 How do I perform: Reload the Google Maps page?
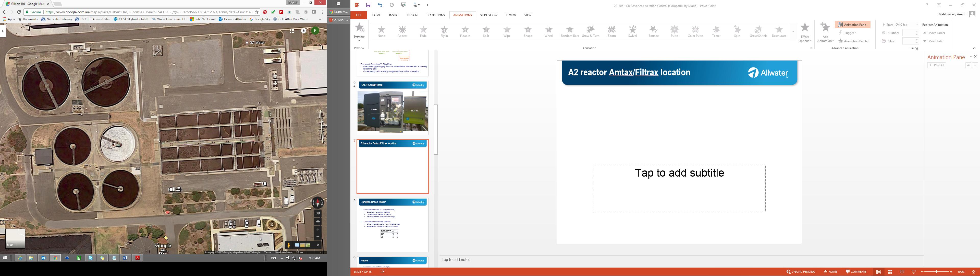tap(19, 12)
